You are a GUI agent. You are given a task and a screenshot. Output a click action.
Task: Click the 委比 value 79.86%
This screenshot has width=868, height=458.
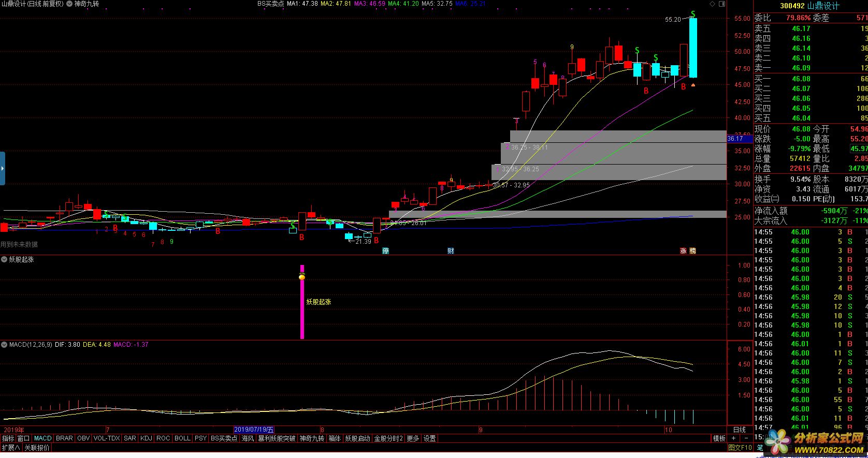point(798,18)
